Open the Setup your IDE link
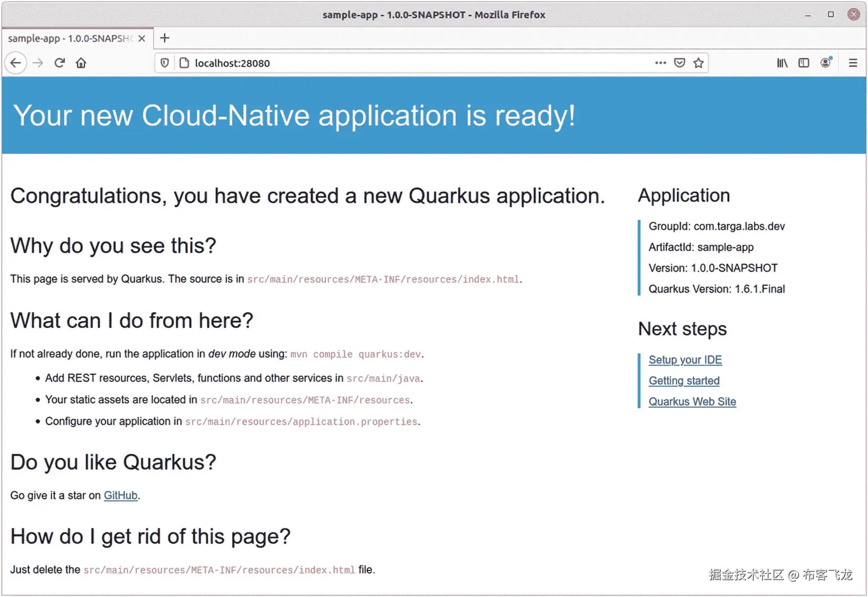Screen dimensions: 868x597 point(685,360)
